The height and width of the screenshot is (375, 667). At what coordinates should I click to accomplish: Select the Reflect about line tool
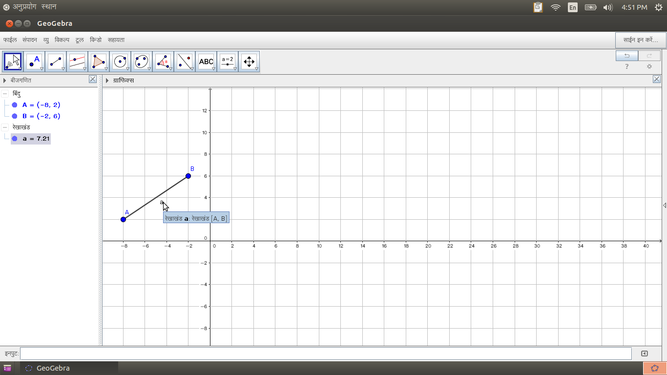click(x=185, y=62)
